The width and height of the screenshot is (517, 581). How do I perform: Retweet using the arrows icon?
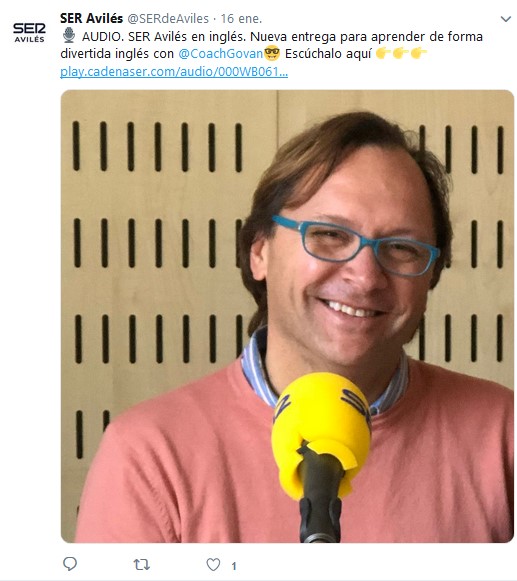pyautogui.click(x=142, y=565)
